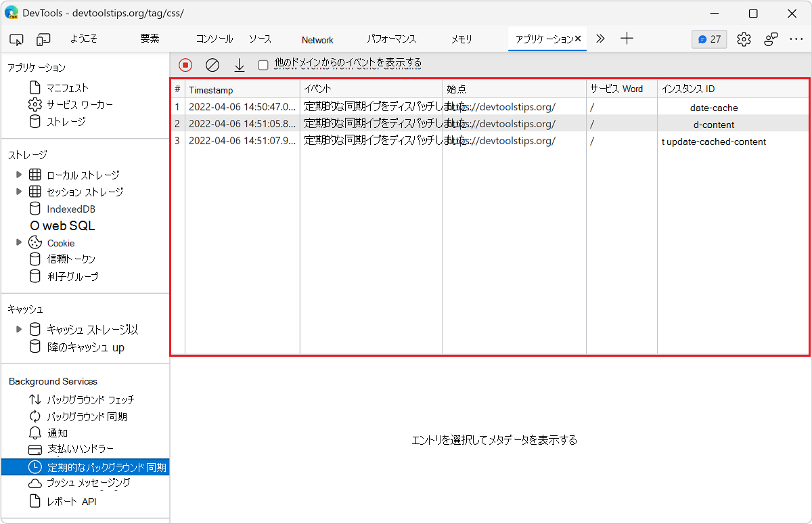Select バックグラウンド フェッチ in Background Services
812x524 pixels.
coord(96,399)
